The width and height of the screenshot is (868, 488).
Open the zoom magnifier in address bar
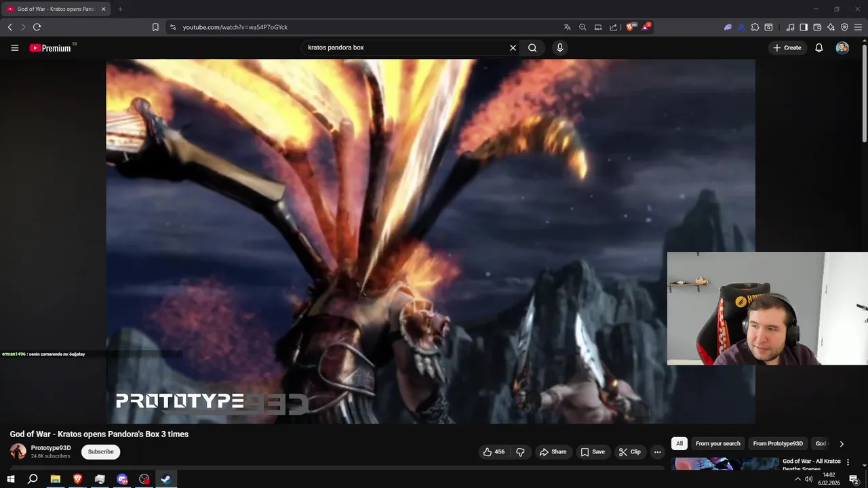point(583,27)
